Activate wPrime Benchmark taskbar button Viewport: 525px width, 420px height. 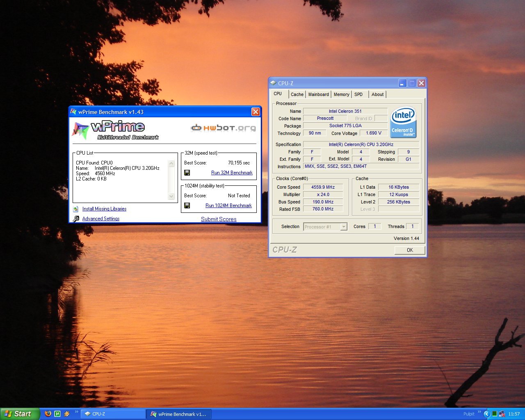[179, 414]
